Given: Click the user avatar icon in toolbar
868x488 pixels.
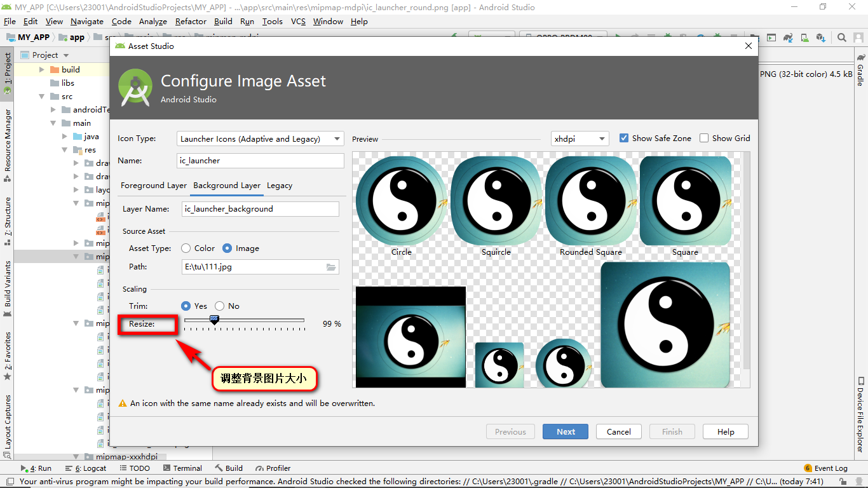Looking at the screenshot, I should pos(858,37).
